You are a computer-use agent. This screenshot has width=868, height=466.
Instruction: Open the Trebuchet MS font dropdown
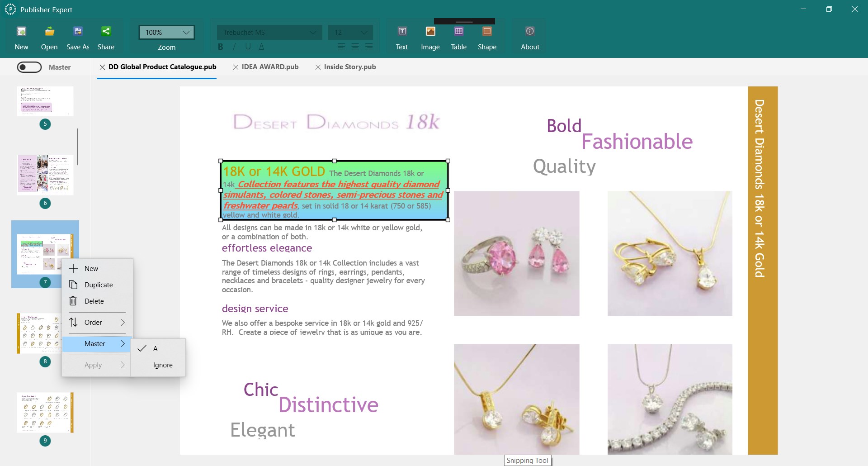269,33
